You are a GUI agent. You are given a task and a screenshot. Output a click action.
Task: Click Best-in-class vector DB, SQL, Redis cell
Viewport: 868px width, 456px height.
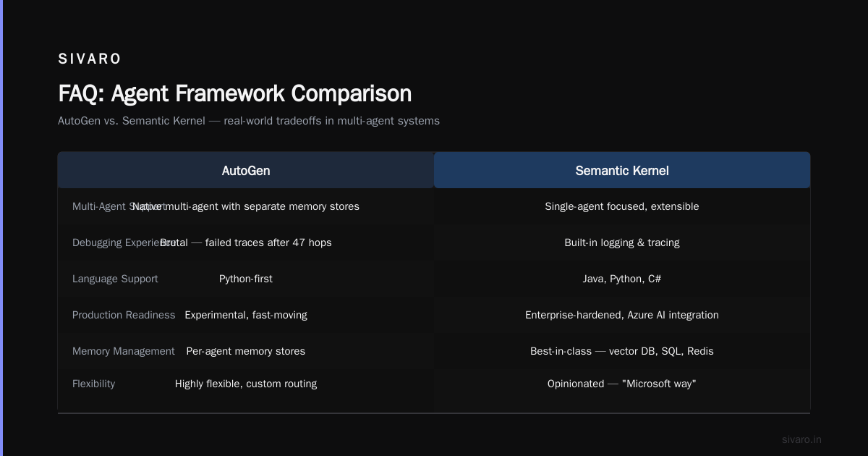coord(622,351)
